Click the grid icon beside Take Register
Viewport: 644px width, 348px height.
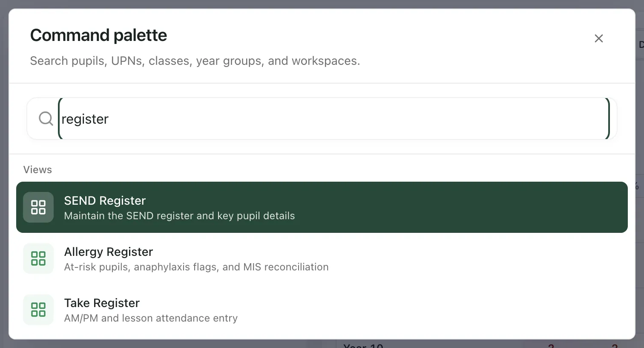pos(38,310)
